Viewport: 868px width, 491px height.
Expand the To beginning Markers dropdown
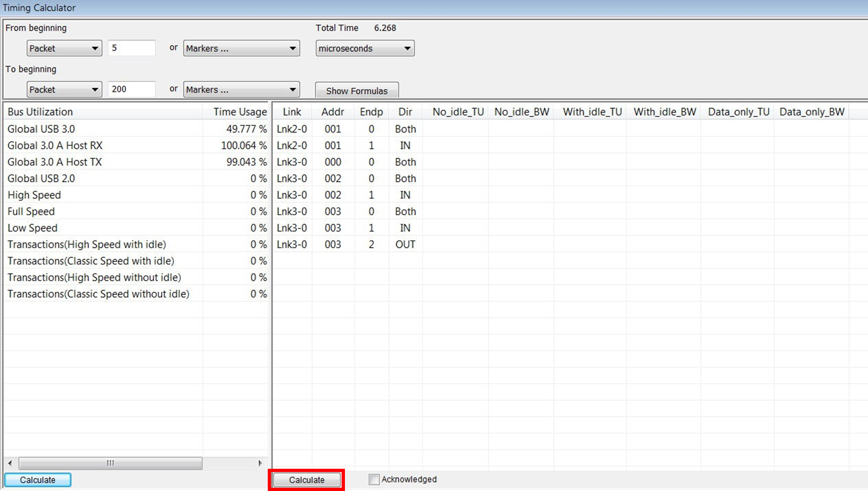tap(241, 90)
